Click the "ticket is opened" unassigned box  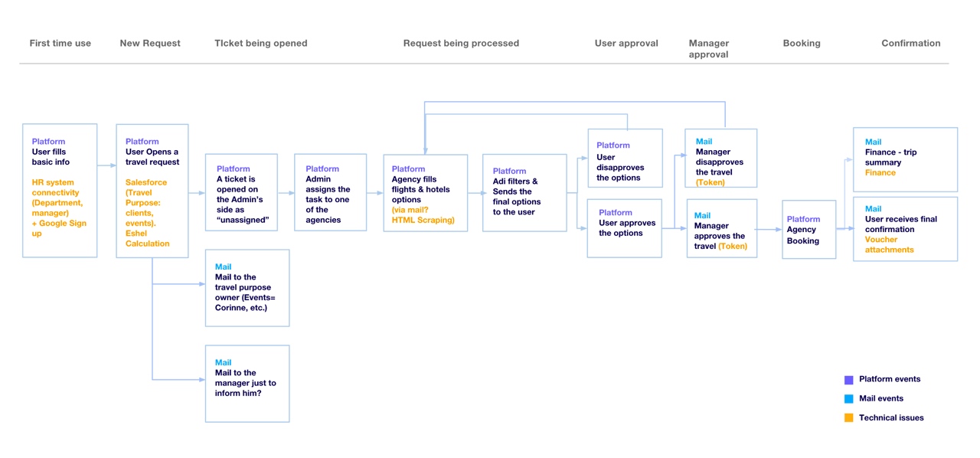pyautogui.click(x=242, y=193)
